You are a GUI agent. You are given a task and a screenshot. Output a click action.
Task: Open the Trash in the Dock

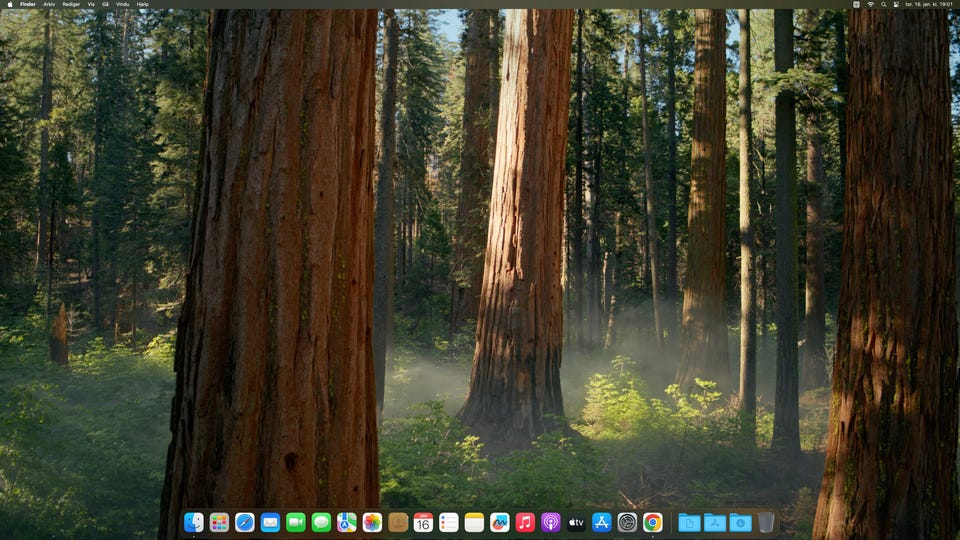766,522
